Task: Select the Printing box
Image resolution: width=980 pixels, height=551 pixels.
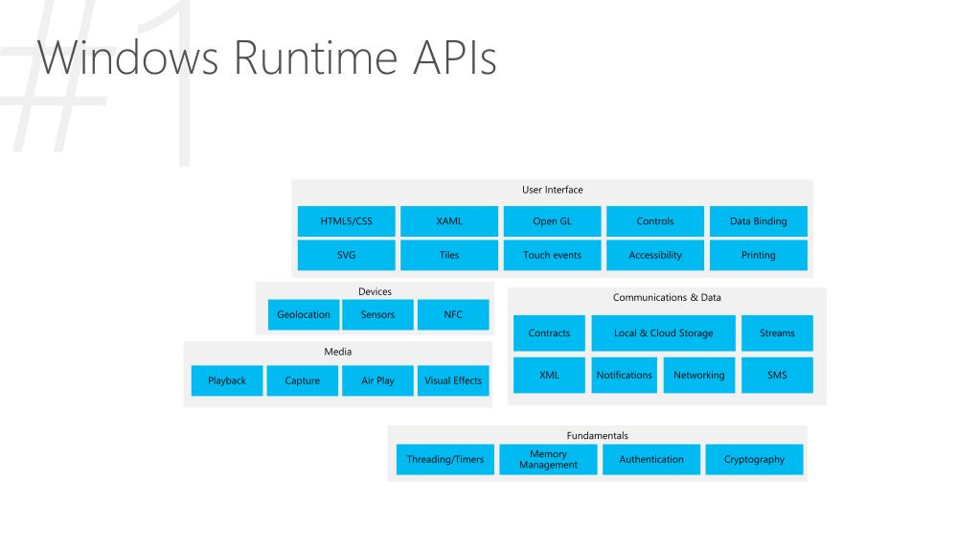Action: tap(758, 255)
